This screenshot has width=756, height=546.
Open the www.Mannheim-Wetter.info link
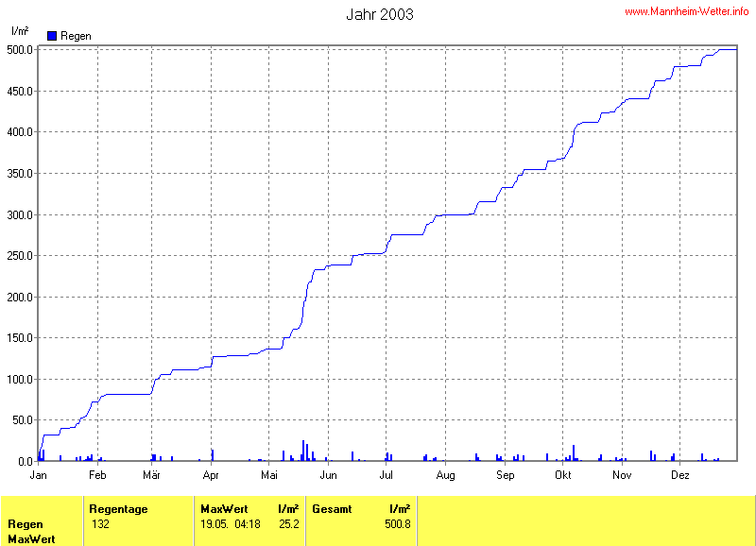click(687, 11)
